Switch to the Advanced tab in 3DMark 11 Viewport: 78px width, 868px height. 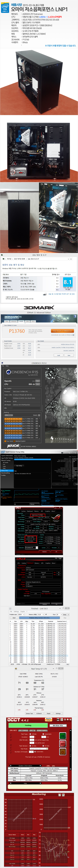click(14, 321)
